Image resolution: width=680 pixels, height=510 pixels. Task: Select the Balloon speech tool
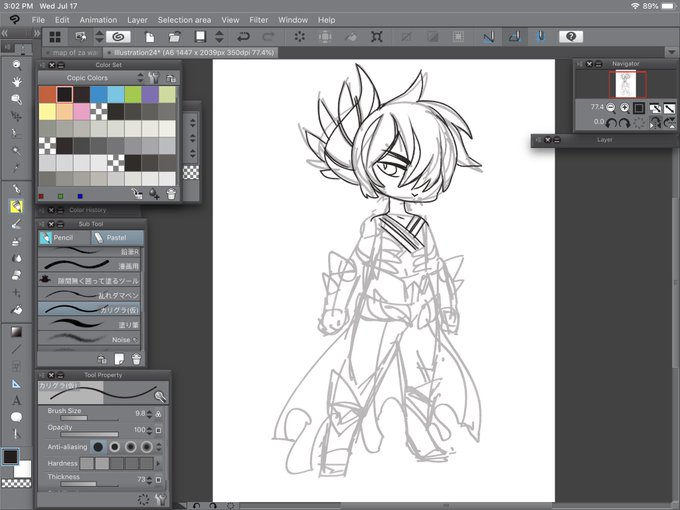[16, 417]
